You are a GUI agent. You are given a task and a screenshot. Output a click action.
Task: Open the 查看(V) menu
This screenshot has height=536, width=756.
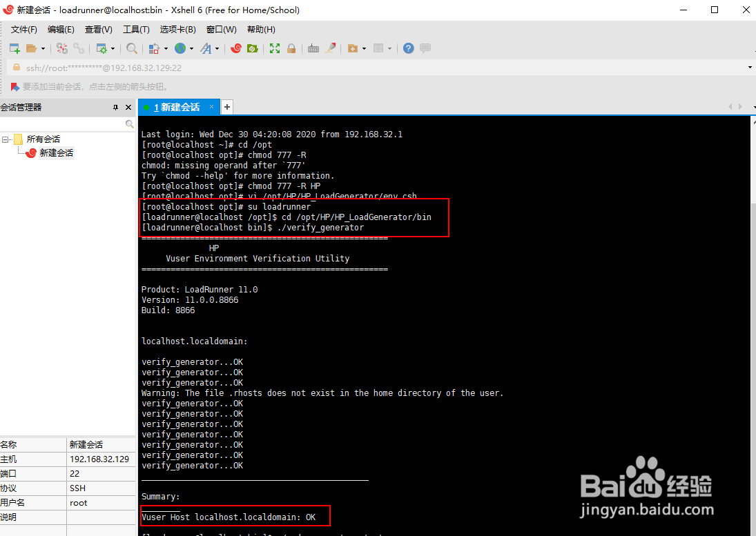98,30
